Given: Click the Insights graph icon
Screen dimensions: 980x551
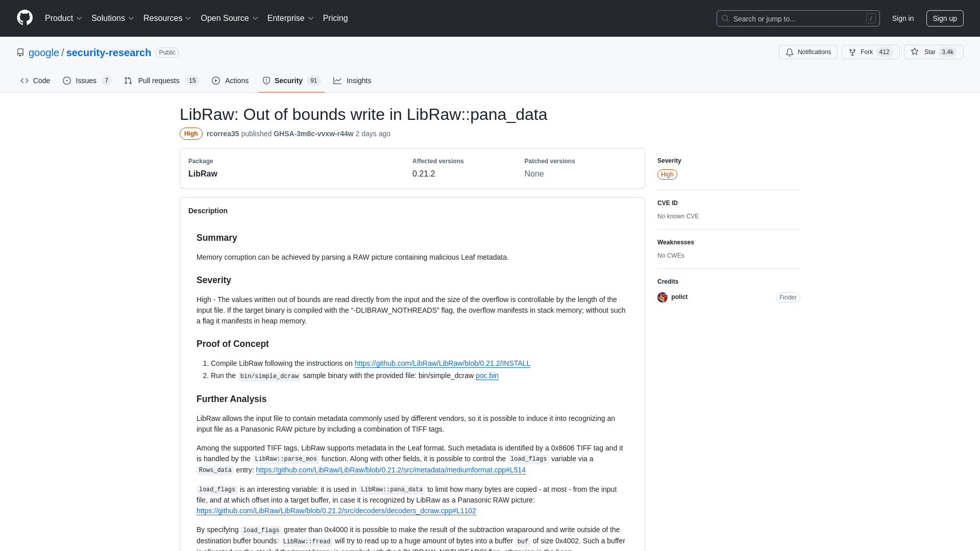Looking at the screenshot, I should click(x=337, y=81).
